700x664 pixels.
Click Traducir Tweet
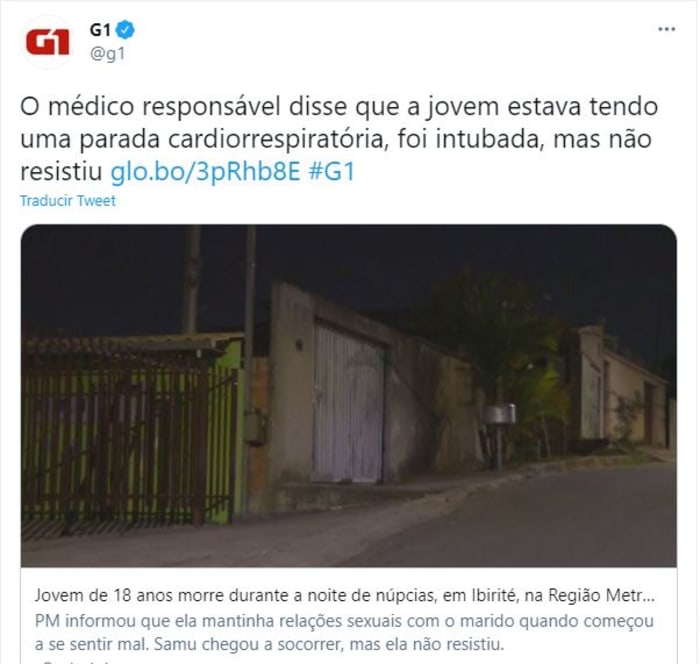pos(68,200)
